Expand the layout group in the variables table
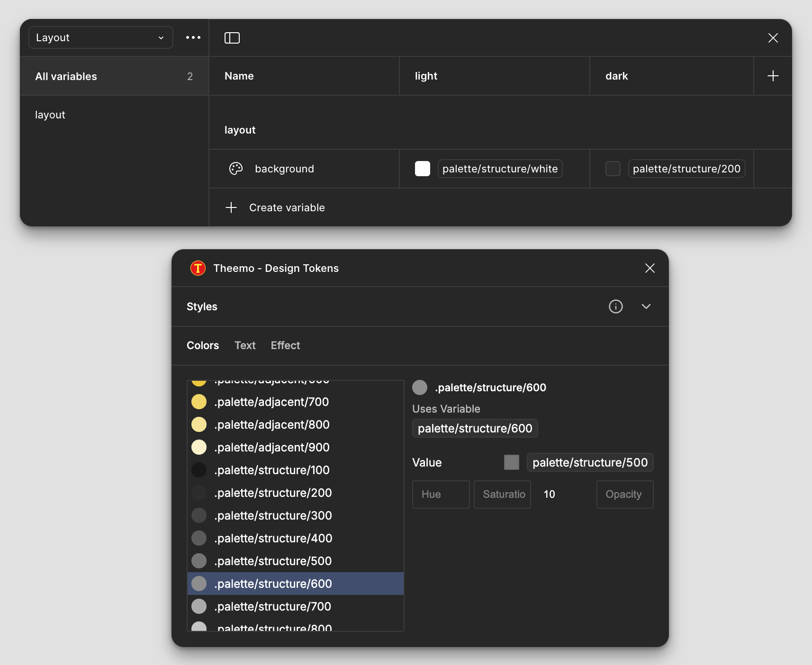This screenshot has height=665, width=812. tap(240, 130)
